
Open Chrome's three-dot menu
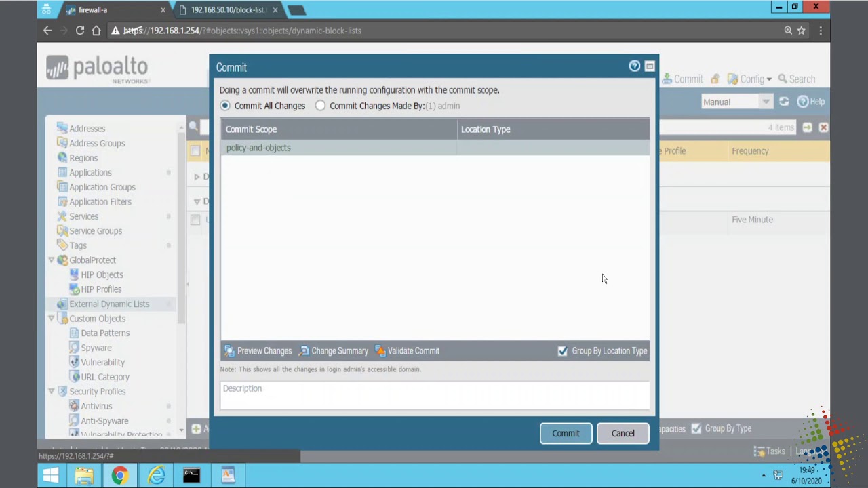coord(821,30)
